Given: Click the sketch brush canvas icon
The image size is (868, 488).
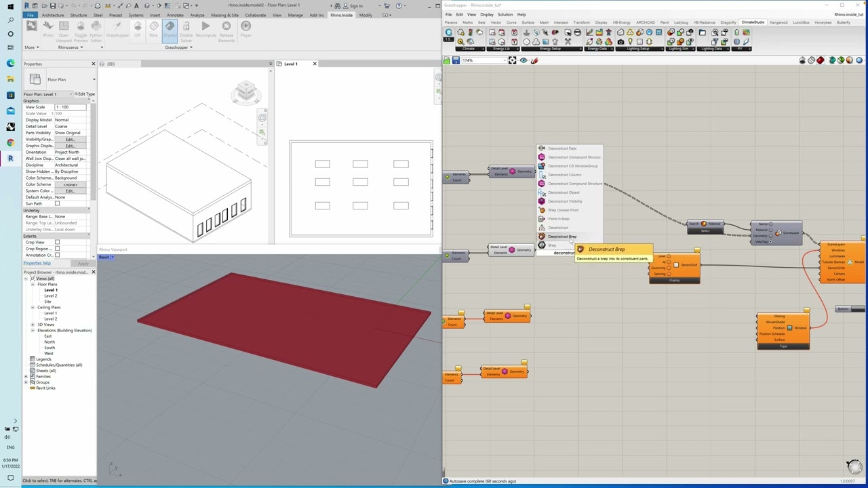Looking at the screenshot, I should pos(534,60).
